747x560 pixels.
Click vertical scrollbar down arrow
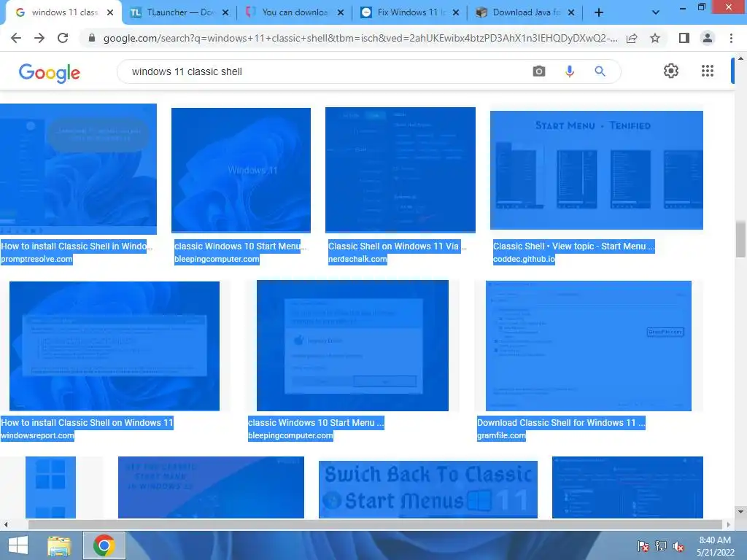click(741, 512)
